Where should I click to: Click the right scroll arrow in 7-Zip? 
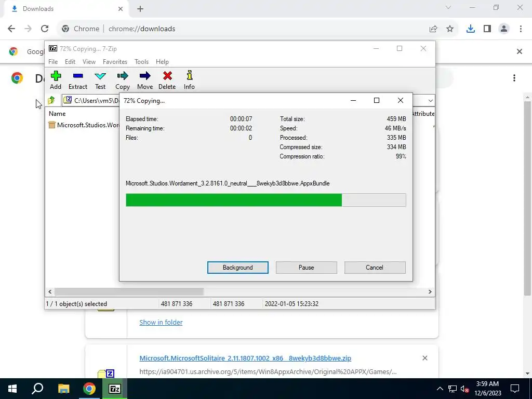tap(430, 292)
